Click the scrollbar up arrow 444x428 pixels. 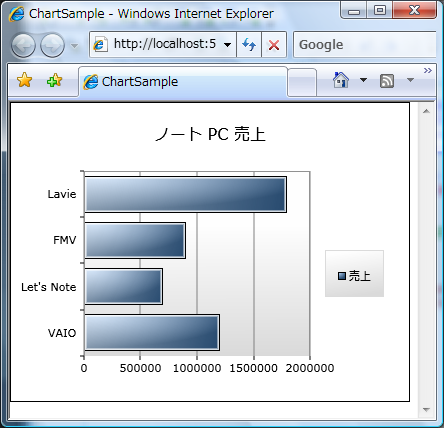click(426, 111)
